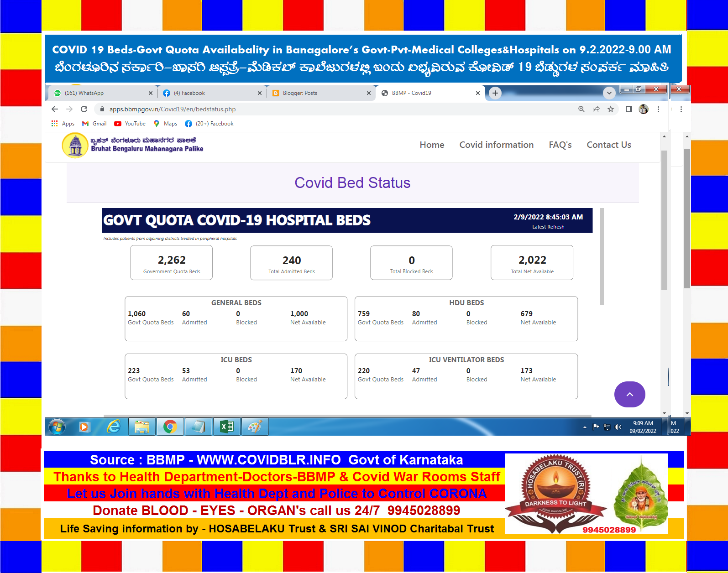The height and width of the screenshot is (573, 728).
Task: Click the BBMP logo emblem
Action: click(75, 146)
